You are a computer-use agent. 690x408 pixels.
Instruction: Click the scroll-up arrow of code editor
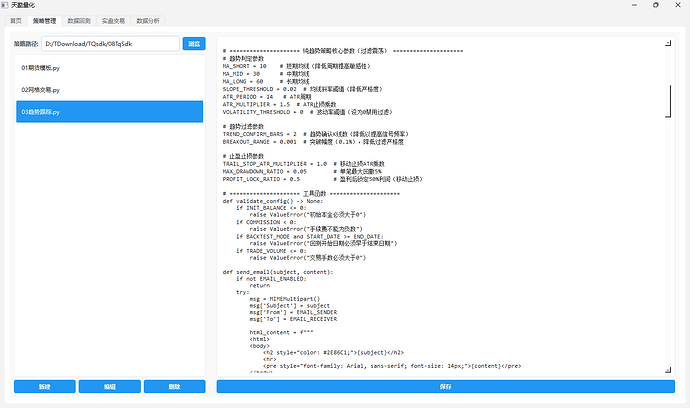coord(669,43)
